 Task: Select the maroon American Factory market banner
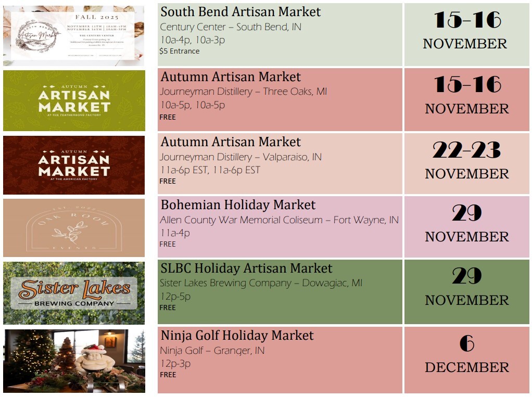(74, 165)
